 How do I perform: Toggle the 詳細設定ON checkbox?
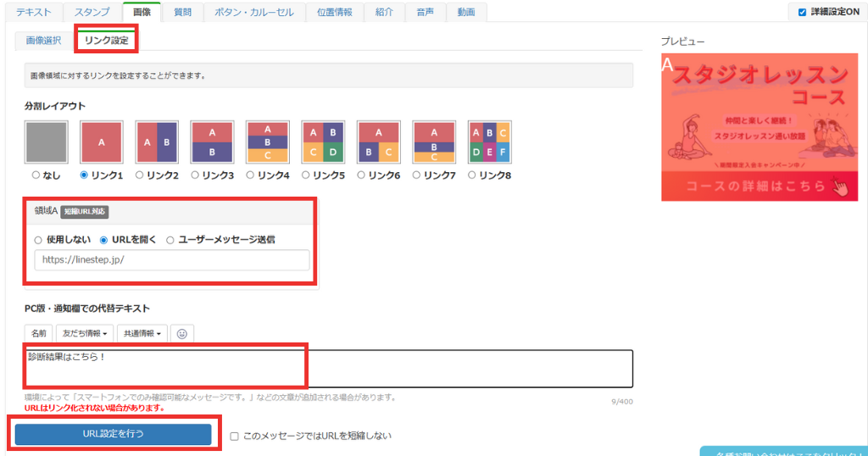[x=802, y=12]
